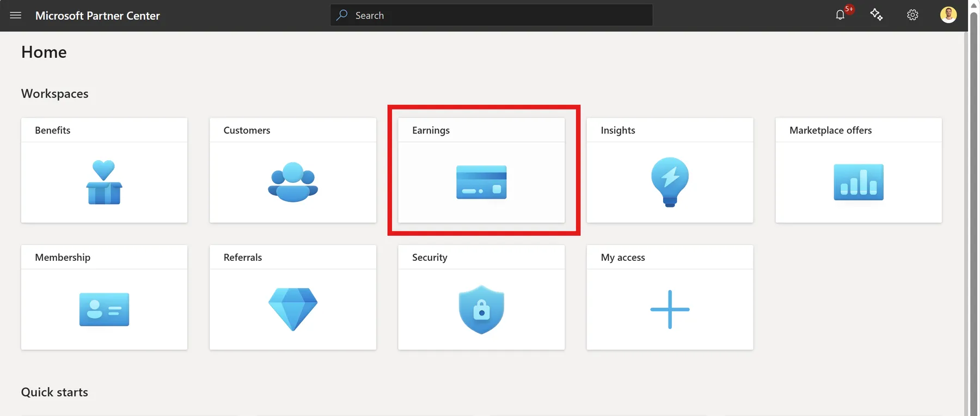Select the My access card title
This screenshot has width=980, height=416.
click(623, 258)
